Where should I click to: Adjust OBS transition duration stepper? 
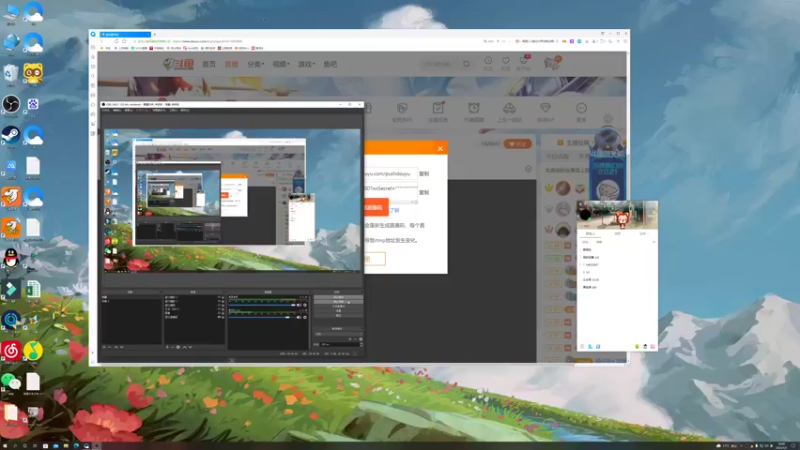(x=361, y=344)
